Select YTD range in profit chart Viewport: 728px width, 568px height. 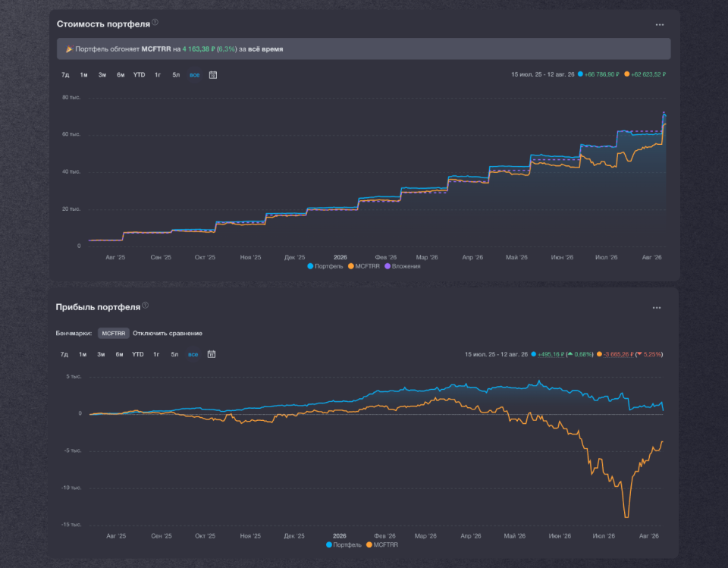[x=138, y=354]
